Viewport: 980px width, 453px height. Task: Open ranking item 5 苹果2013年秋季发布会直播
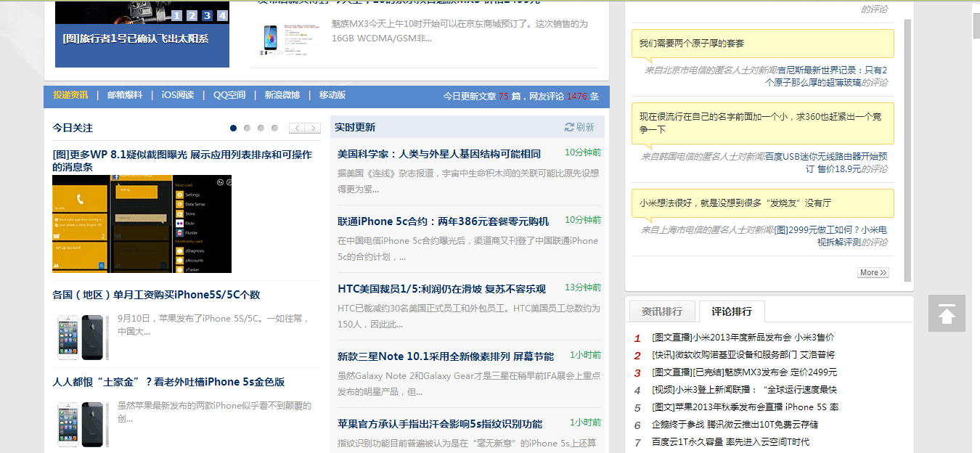click(x=746, y=407)
